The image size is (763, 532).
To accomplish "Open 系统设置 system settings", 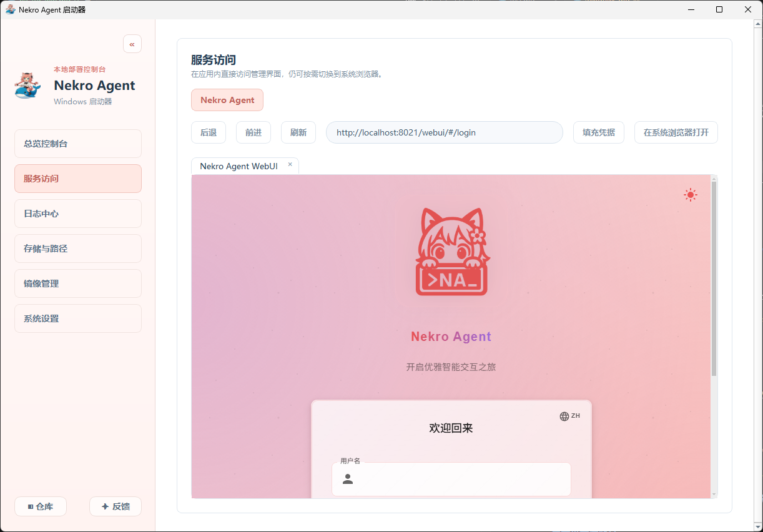I will coord(78,318).
